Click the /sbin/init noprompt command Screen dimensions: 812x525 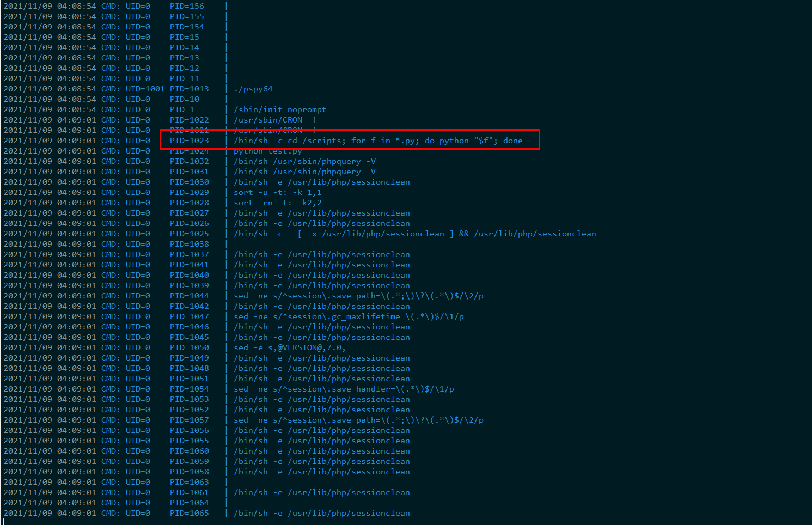tap(279, 109)
